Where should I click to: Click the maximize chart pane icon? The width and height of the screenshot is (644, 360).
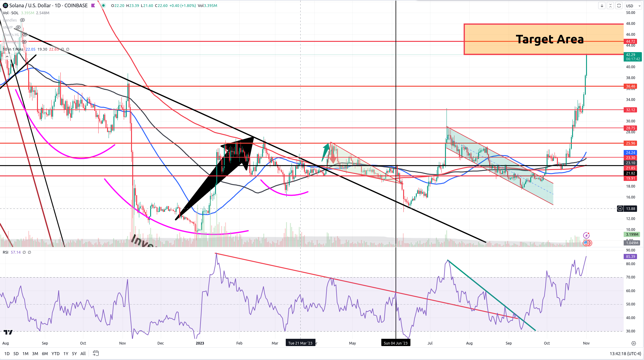coord(619,5)
